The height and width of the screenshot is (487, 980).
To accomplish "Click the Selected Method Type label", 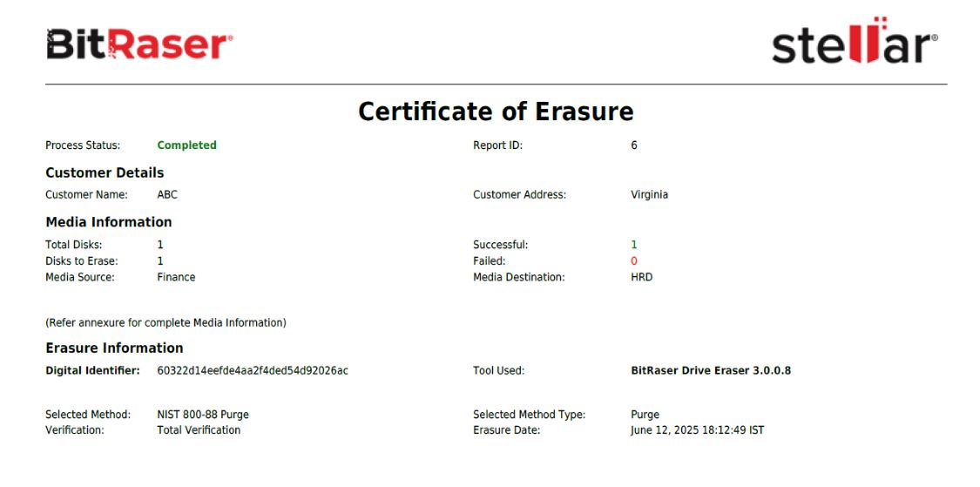I will click(530, 415).
